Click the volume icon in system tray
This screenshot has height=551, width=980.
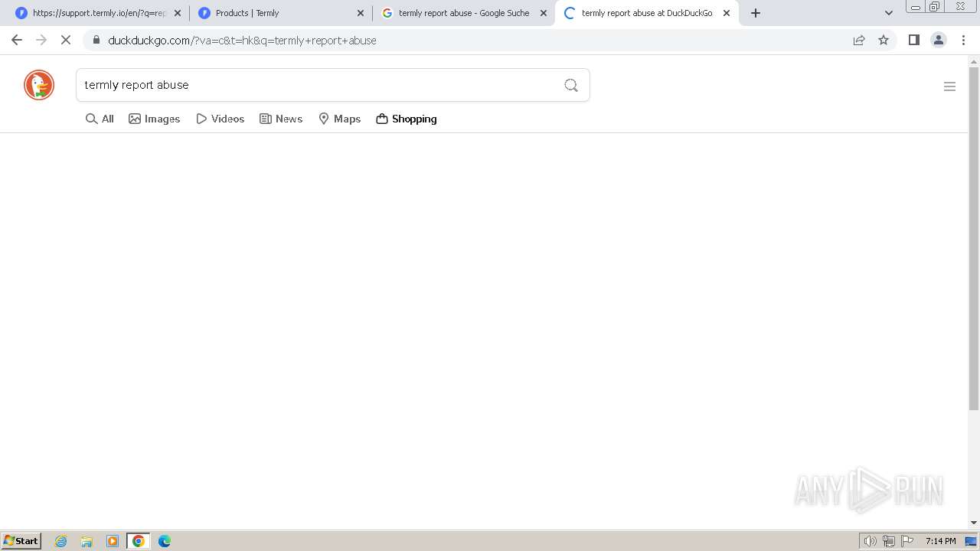tap(871, 541)
